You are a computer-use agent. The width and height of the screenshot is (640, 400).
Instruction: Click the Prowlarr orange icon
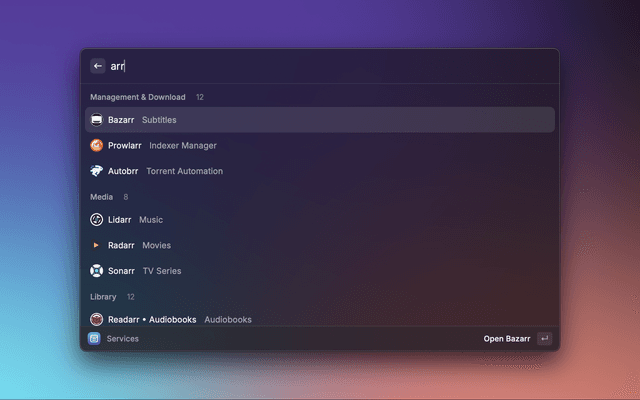coord(97,145)
